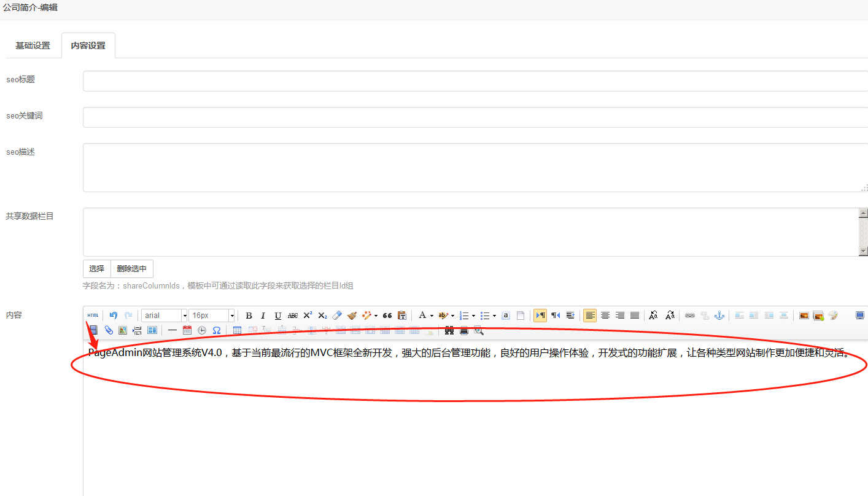Attach a file with the paperclip icon
This screenshot has width=868, height=496.
point(109,330)
